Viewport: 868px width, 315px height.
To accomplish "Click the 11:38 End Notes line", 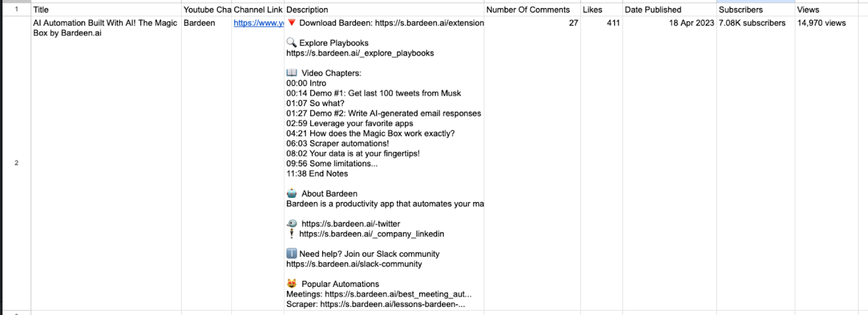I will [x=317, y=173].
